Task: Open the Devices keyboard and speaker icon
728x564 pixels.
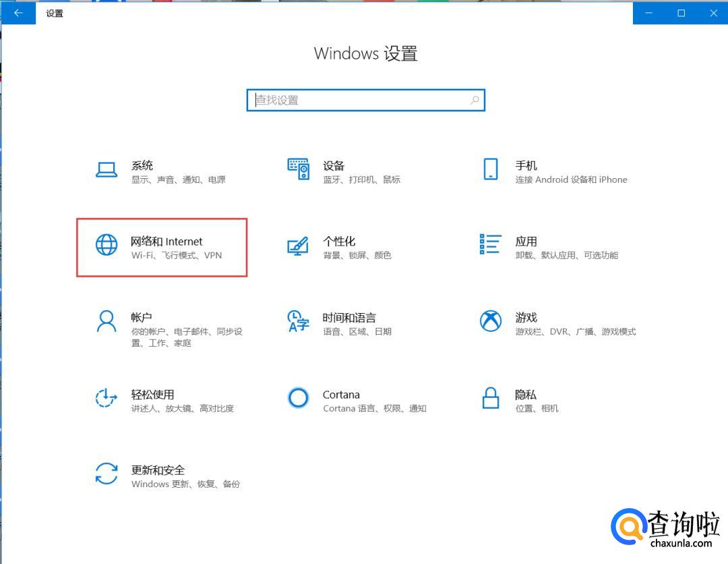Action: point(298,169)
